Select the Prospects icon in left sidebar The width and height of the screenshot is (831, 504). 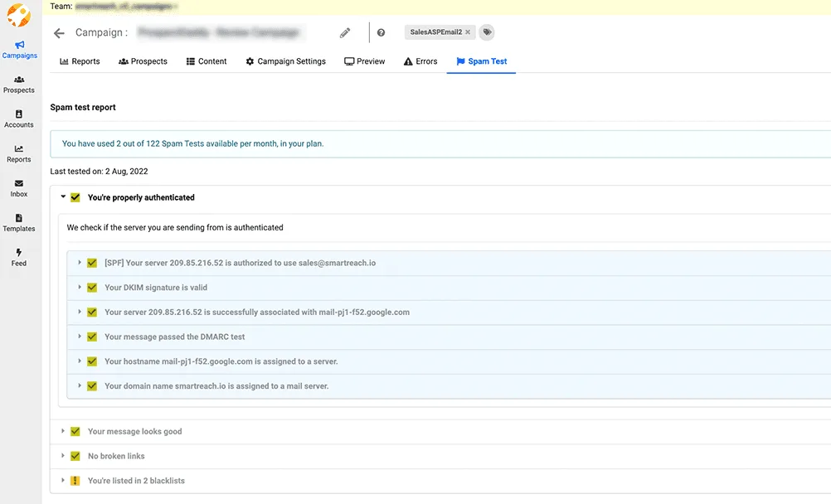pos(19,83)
